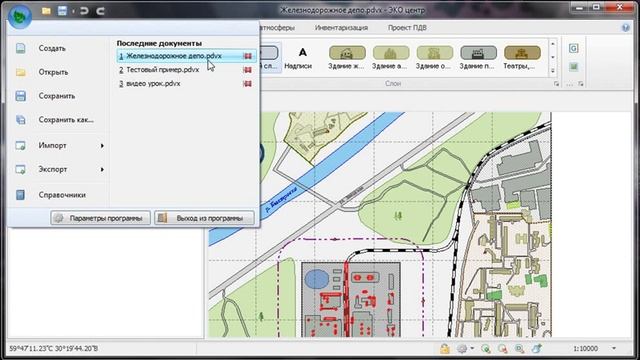Undo the last action with the undo arrow
This screenshot has height=360, width=640.
84,11
